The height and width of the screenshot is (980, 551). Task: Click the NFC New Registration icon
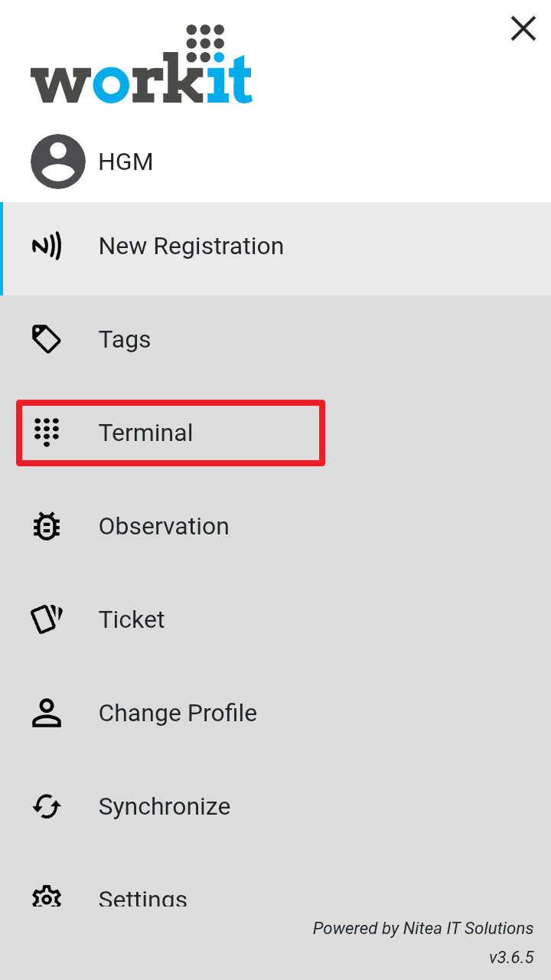(x=47, y=247)
